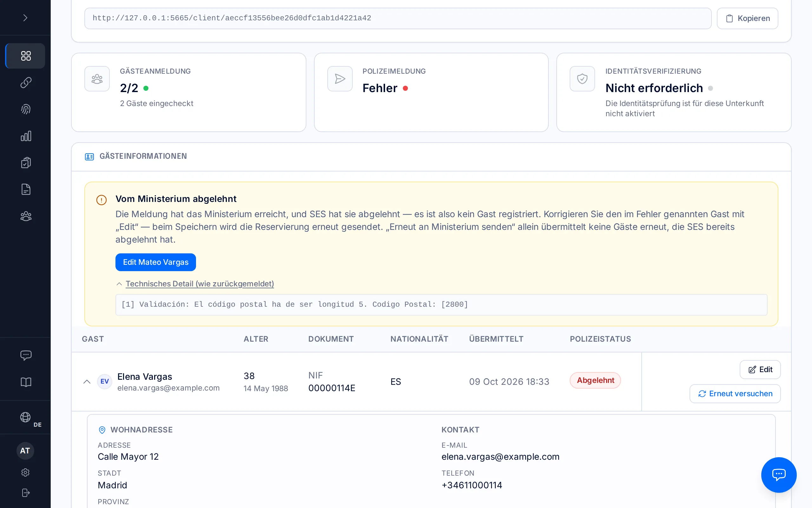
Task: Click the Gästeanmeldung guests card icon
Action: 97,79
